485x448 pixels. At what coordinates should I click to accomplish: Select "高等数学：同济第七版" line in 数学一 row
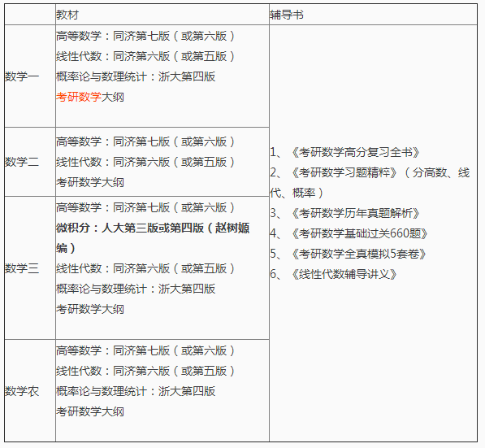pyautogui.click(x=145, y=37)
